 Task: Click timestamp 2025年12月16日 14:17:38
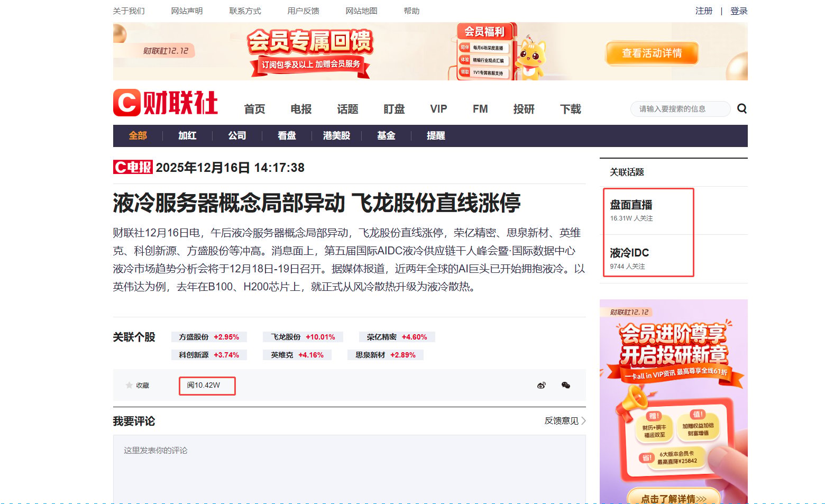[x=230, y=168]
